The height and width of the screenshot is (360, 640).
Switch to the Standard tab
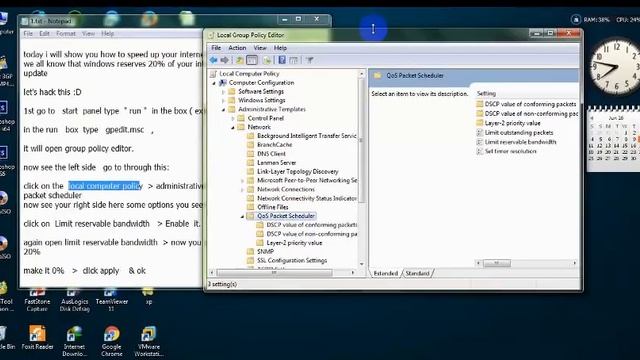click(x=417, y=273)
